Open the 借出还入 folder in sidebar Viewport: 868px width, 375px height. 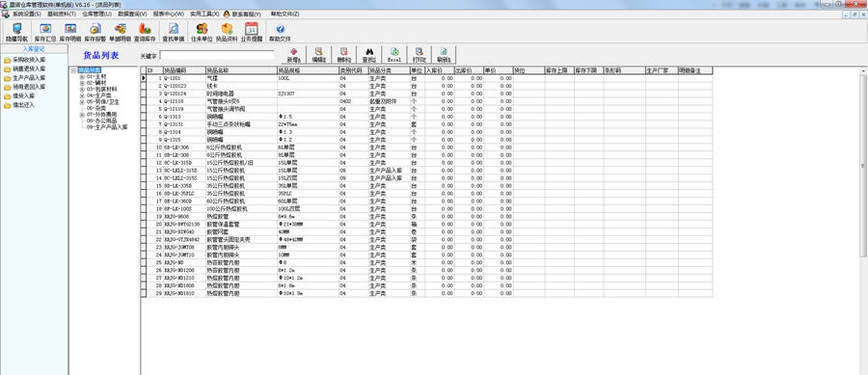pos(19,104)
